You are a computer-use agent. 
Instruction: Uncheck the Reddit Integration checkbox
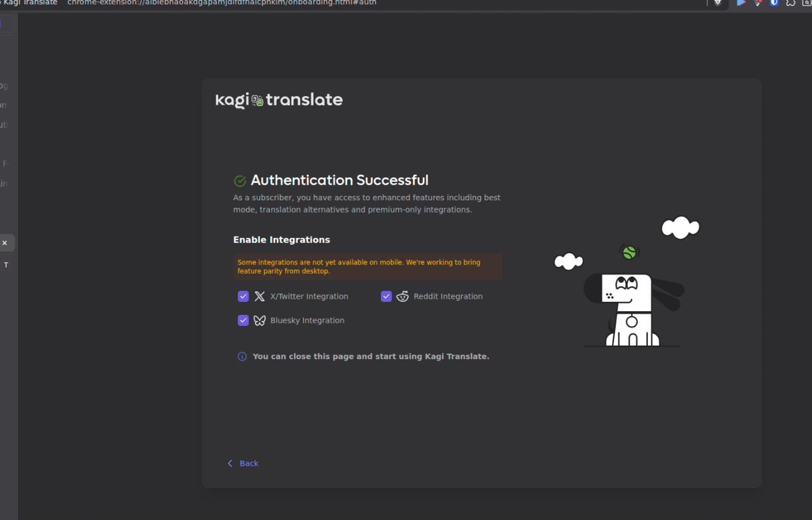point(387,296)
